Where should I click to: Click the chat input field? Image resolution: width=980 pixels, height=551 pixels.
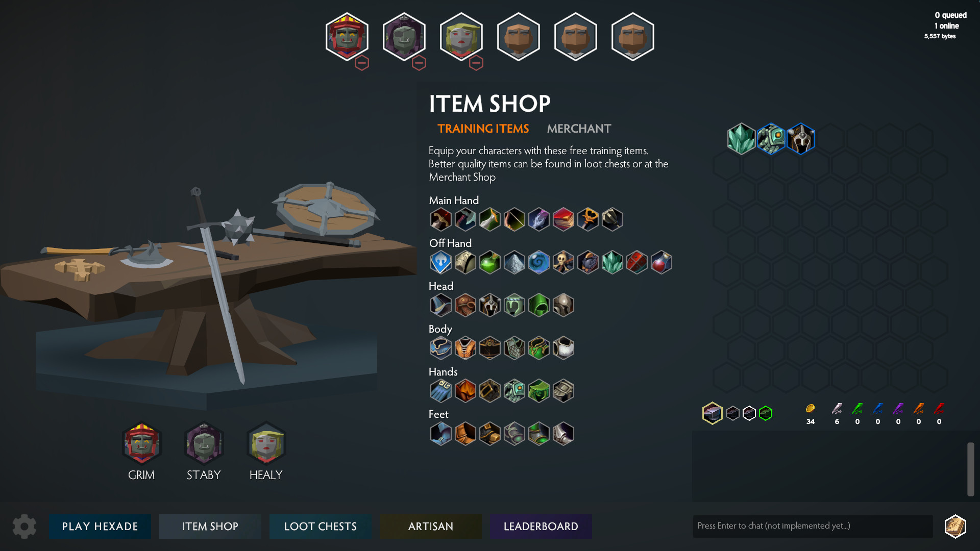(x=813, y=526)
